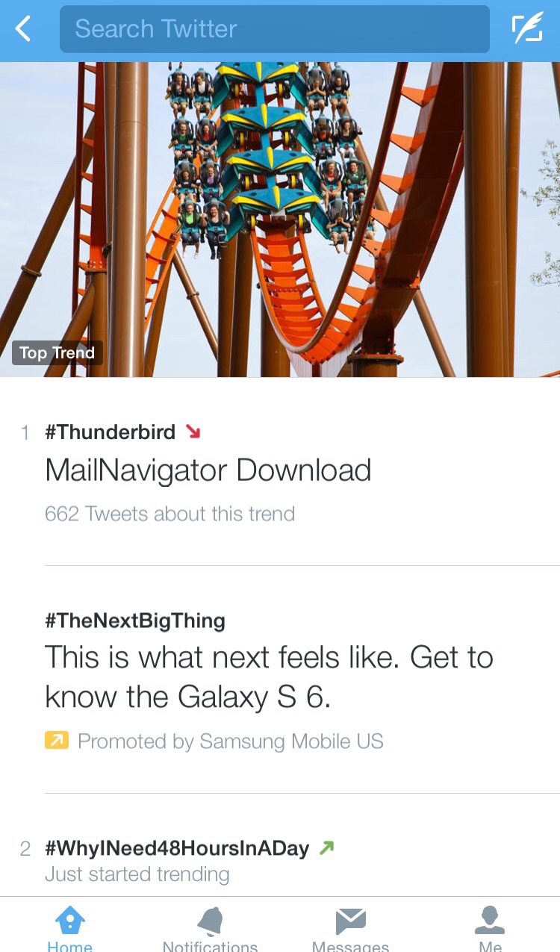
Task: Open the #Thunderbird hashtag
Action: pyautogui.click(x=110, y=432)
